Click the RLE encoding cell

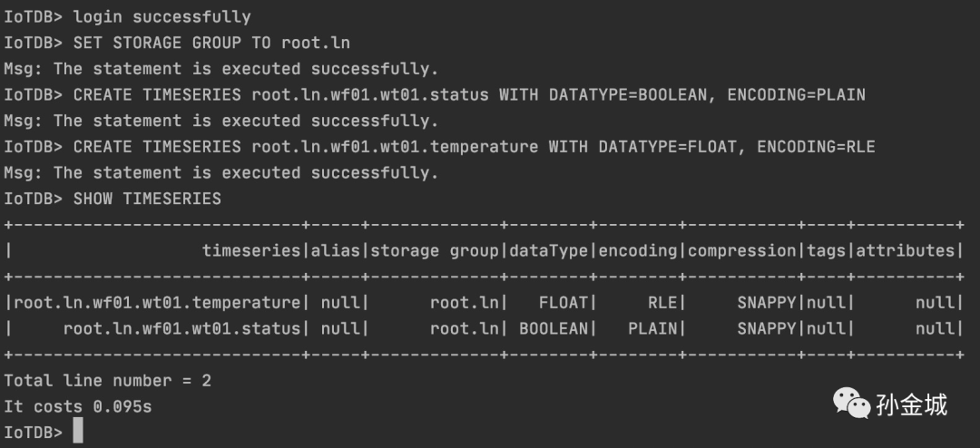point(662,302)
